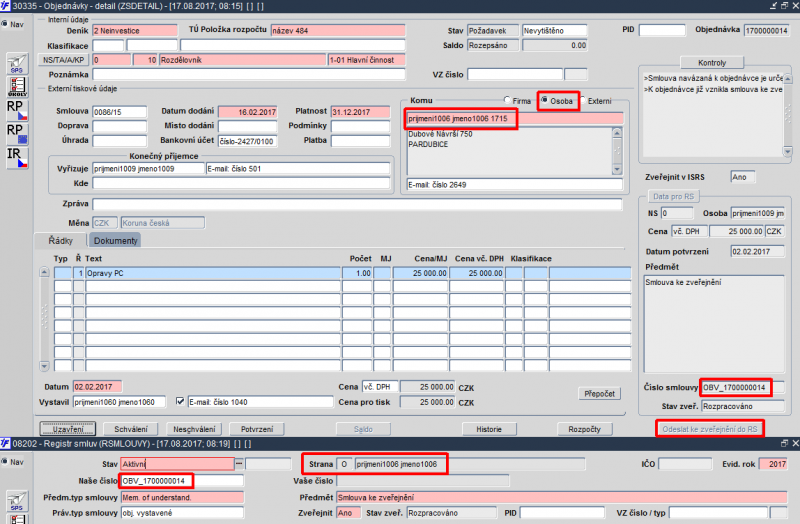The image size is (800, 524).
Task: Select the Opravy PC row text
Action: tap(213, 273)
